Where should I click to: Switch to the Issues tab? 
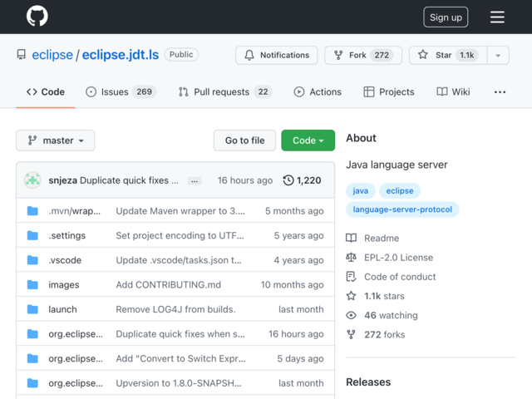(121, 92)
